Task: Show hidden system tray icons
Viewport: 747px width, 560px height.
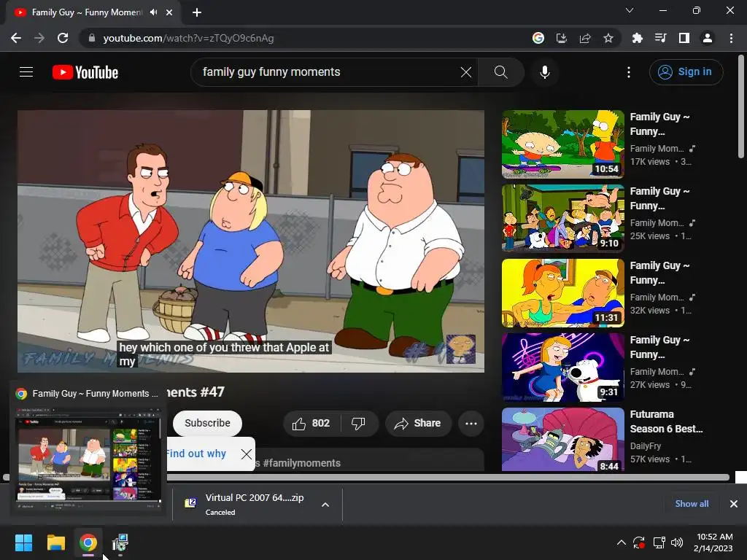Action: pyautogui.click(x=622, y=542)
